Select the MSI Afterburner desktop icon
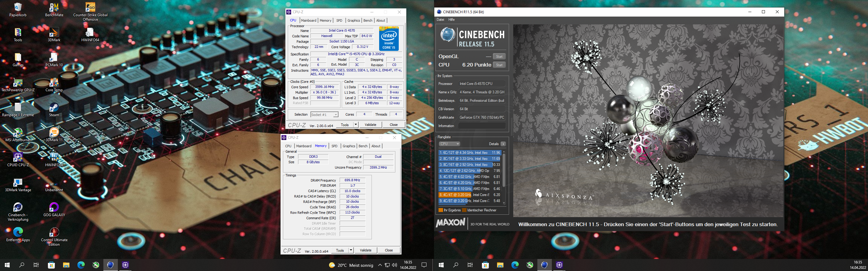The image size is (868, 271). tap(18, 135)
